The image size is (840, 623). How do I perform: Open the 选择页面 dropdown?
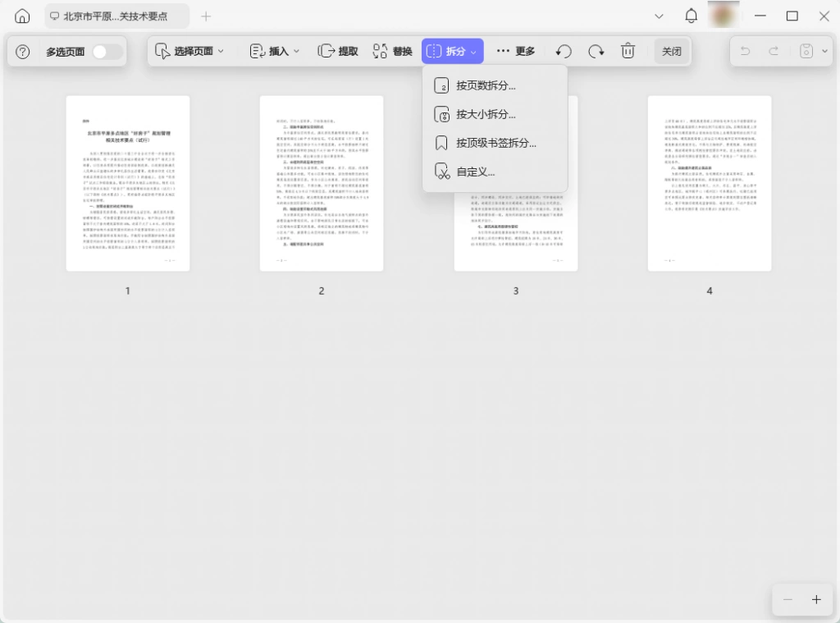189,51
